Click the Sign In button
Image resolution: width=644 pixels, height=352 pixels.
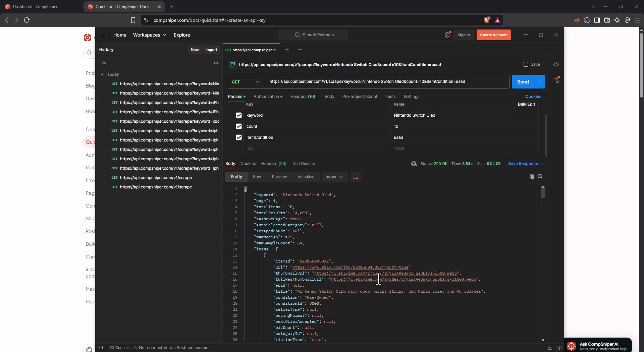pos(464,35)
